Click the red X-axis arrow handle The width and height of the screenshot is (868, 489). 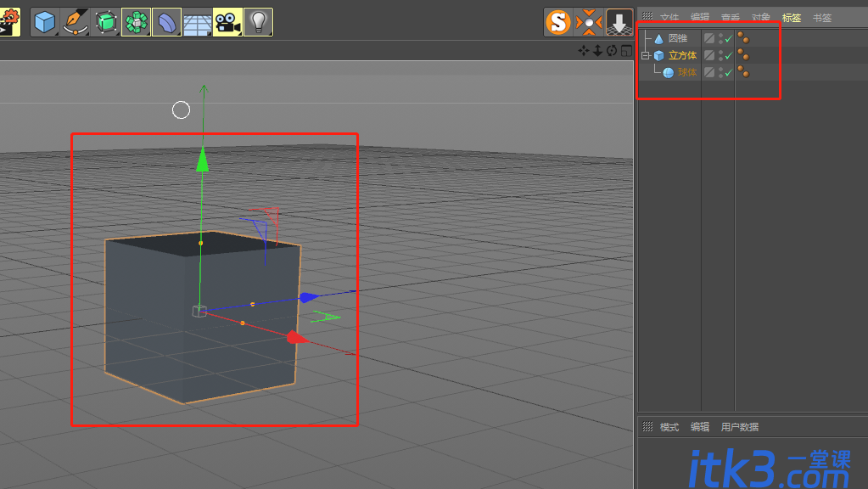coord(298,337)
